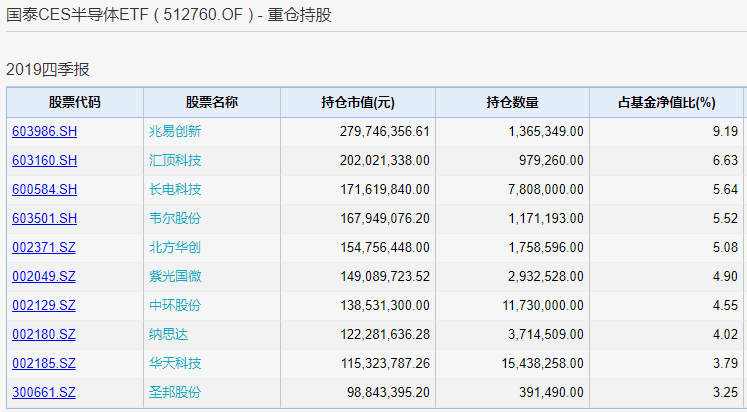
Task: Select holding quantity 1,758,596.00
Action: point(546,248)
